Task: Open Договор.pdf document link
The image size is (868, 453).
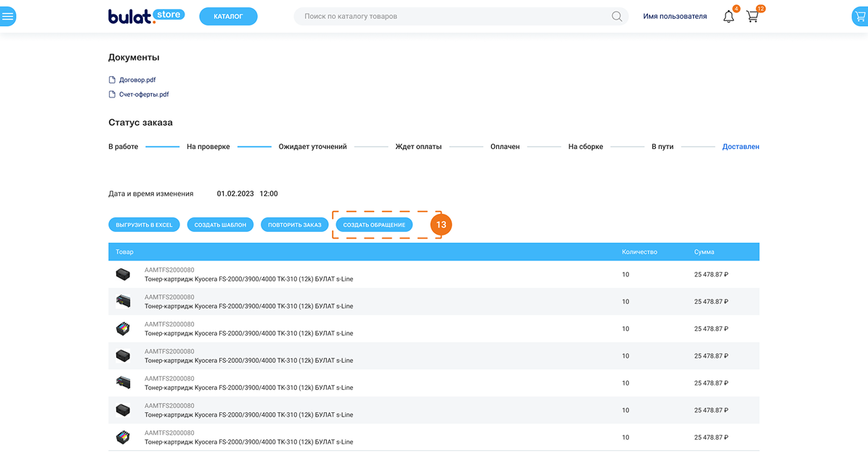Action: point(137,80)
